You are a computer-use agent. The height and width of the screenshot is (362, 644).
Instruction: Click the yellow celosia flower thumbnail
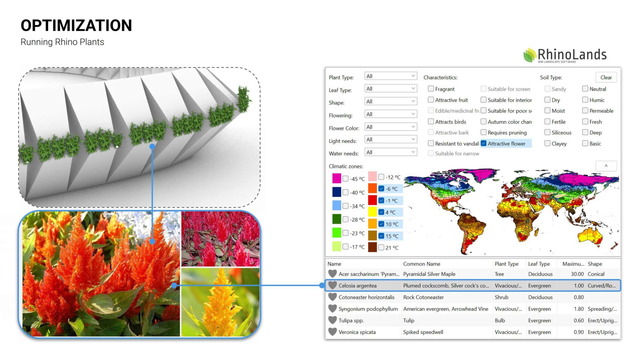click(220, 302)
